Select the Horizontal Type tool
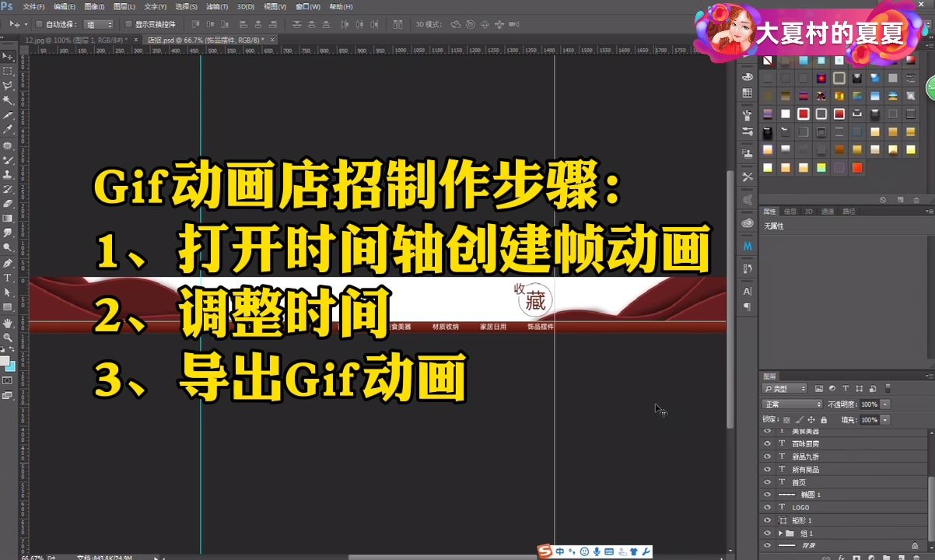 point(9,277)
